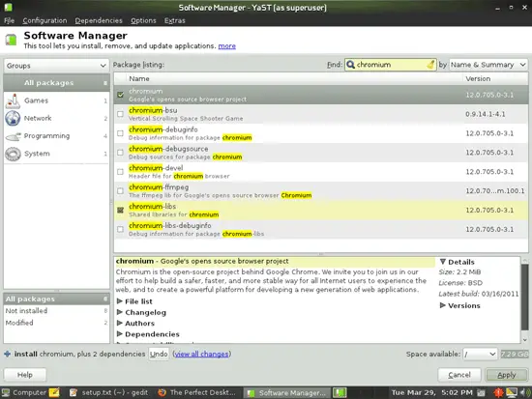Click the Apply button
532x399 pixels.
(x=507, y=375)
